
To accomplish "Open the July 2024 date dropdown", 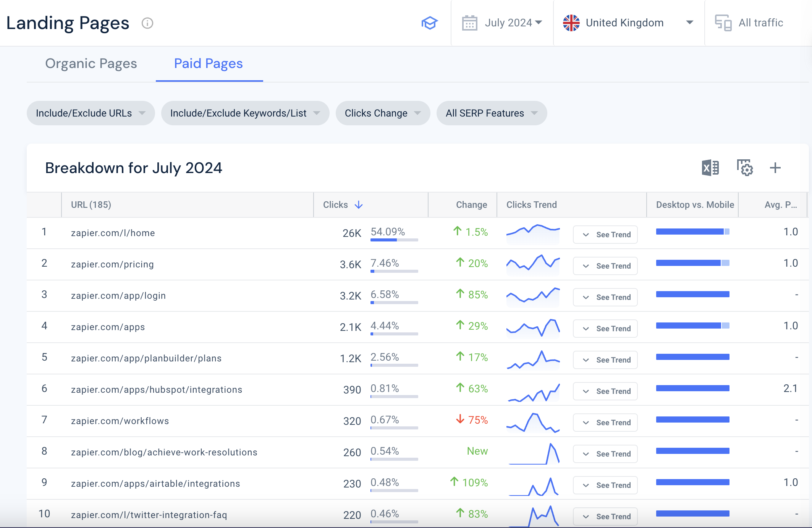I will point(502,23).
